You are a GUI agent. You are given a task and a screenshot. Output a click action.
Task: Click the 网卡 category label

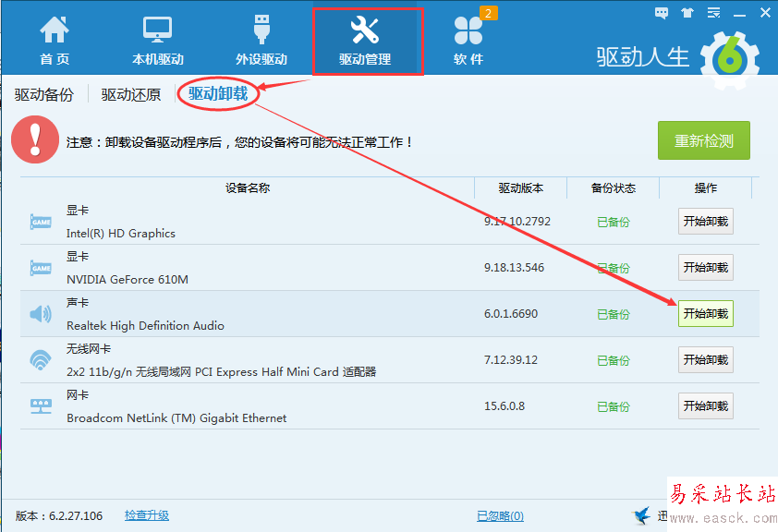[x=78, y=394]
